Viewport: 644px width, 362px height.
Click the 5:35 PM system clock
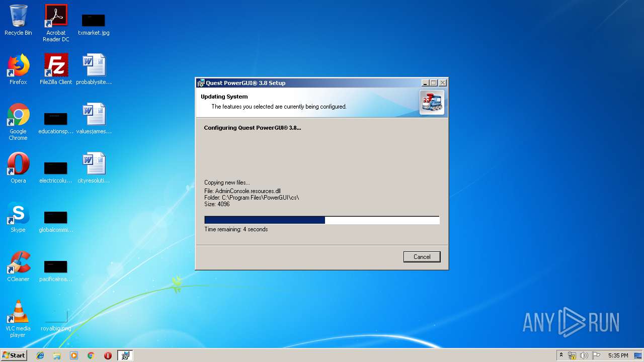tap(618, 355)
